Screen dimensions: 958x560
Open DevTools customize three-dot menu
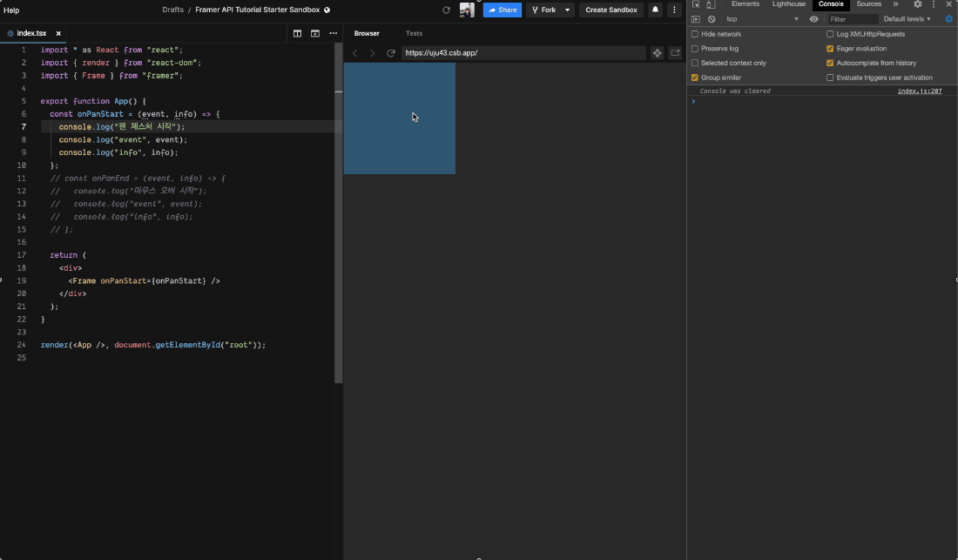(934, 4)
